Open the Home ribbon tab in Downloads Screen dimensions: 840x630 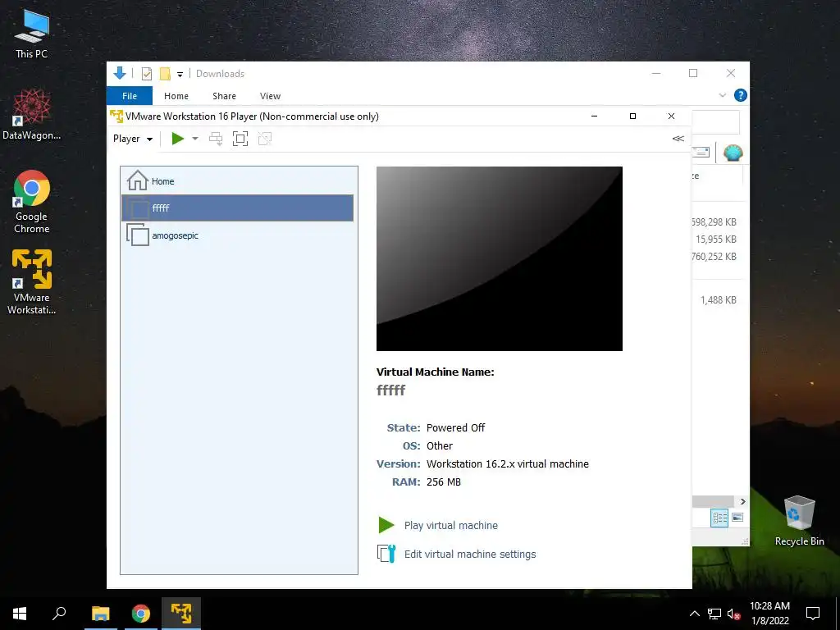(176, 96)
